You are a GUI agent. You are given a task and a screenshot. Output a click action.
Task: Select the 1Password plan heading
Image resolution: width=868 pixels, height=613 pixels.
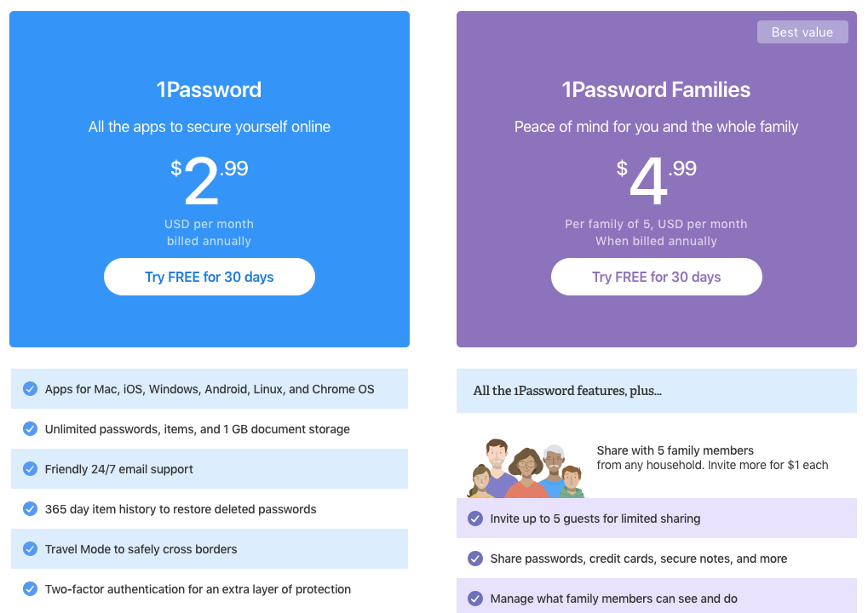click(209, 89)
